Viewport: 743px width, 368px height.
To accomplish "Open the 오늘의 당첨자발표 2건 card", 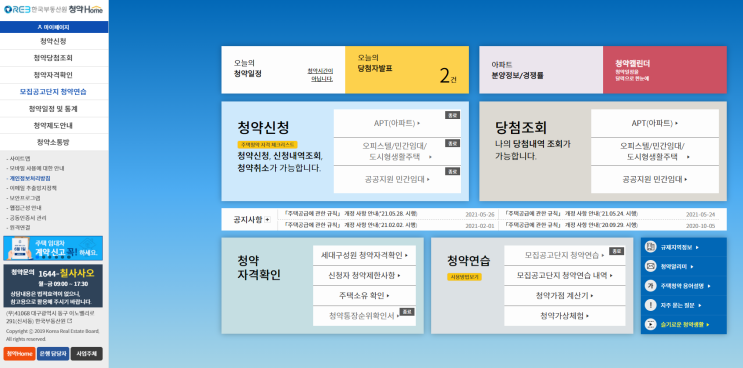I will 407,70.
